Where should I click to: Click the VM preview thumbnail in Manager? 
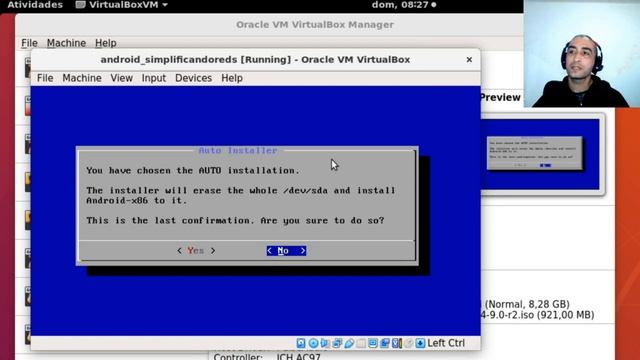540,154
